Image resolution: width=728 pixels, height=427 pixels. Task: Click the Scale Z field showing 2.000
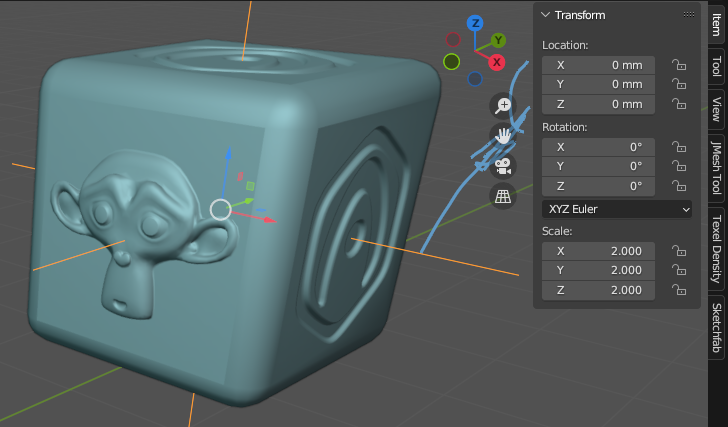(598, 290)
